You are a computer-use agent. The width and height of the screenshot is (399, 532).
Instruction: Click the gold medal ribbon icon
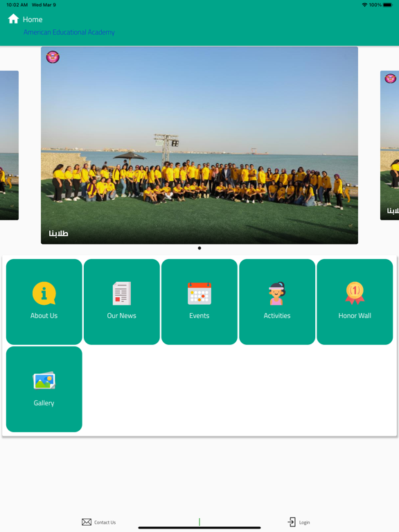355,293
